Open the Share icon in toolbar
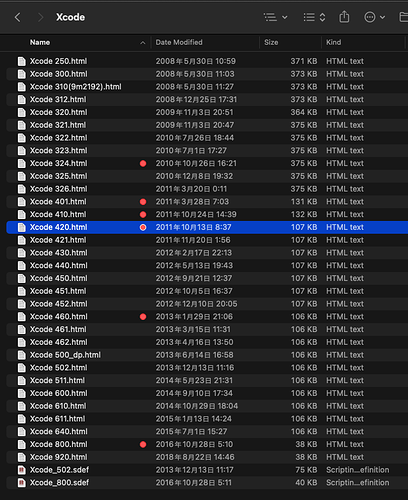Image resolution: width=408 pixels, height=500 pixels. click(x=344, y=17)
